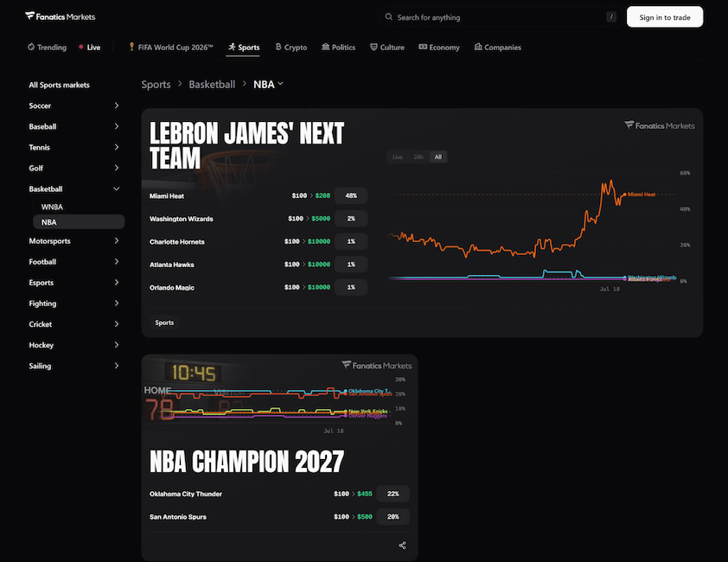728x562 pixels.
Task: Click the share icon on the NBA Champion card
Action: coord(403,546)
